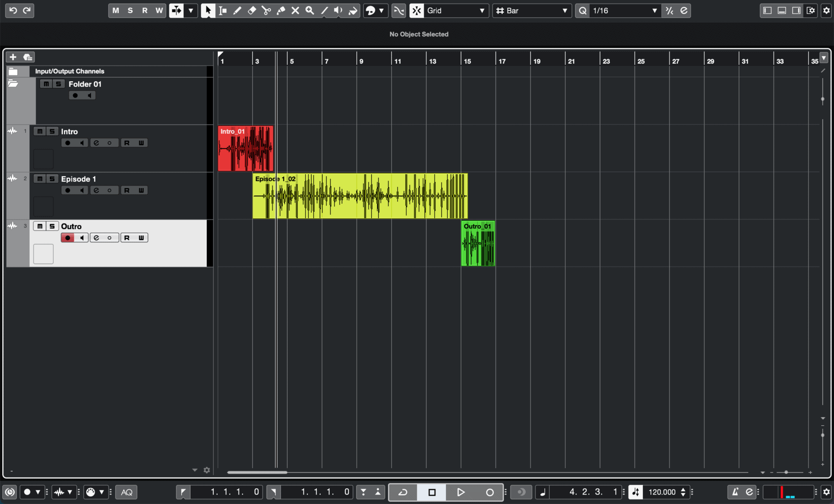Image resolution: width=834 pixels, height=504 pixels.
Task: Select the Split tool (scissors)
Action: 266,10
